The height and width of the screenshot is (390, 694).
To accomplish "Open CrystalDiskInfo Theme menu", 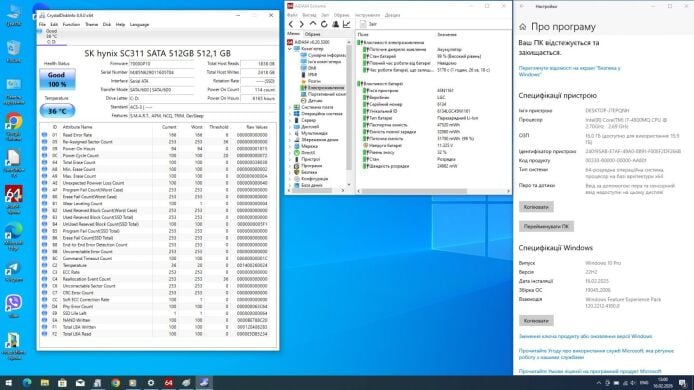I will 92,25.
